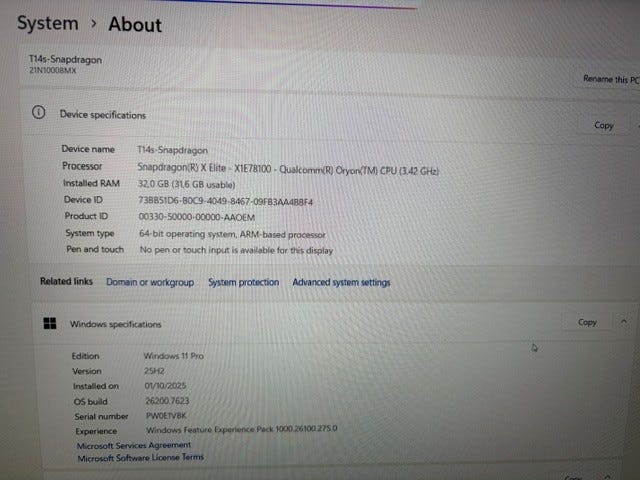Click the Processor label
This screenshot has width=640, height=480.
82,166
